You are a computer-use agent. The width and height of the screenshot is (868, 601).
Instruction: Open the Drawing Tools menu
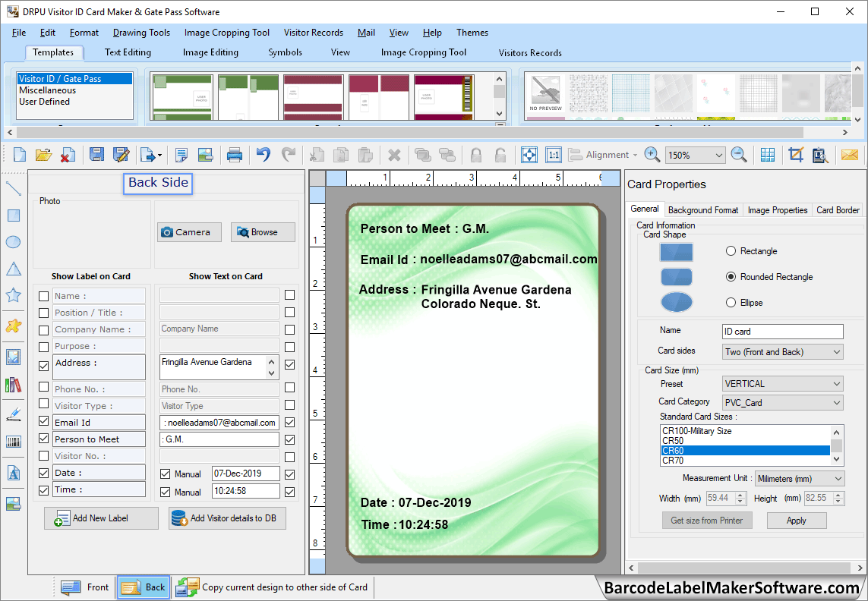[141, 33]
